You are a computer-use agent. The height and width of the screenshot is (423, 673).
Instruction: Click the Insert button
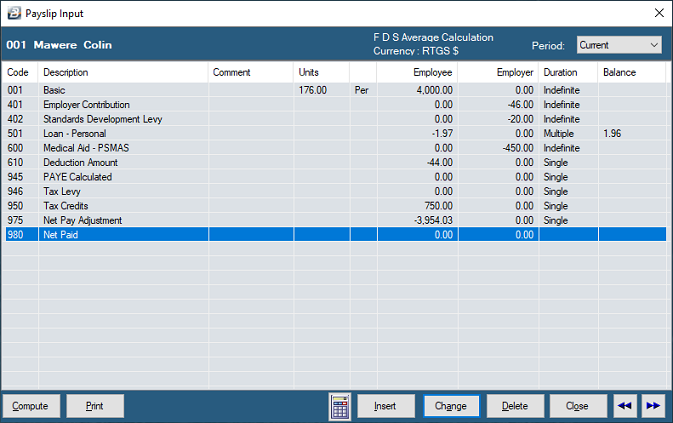pyautogui.click(x=386, y=406)
